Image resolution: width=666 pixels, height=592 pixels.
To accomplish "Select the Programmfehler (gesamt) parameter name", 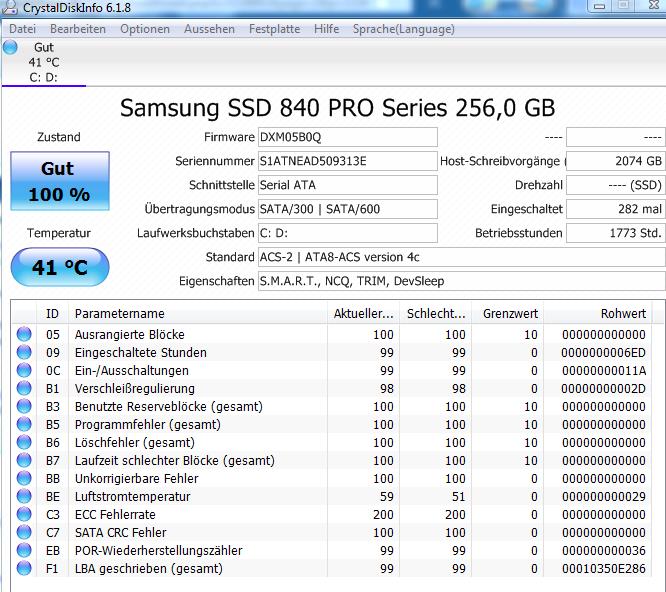I will 148,425.
